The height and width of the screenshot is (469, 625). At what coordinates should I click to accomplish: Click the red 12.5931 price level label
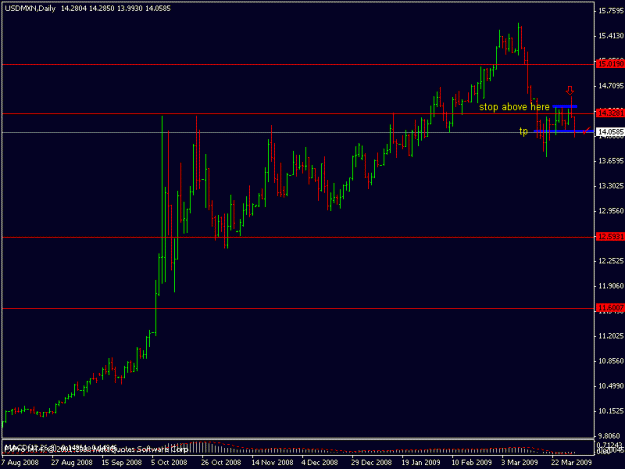pos(610,237)
